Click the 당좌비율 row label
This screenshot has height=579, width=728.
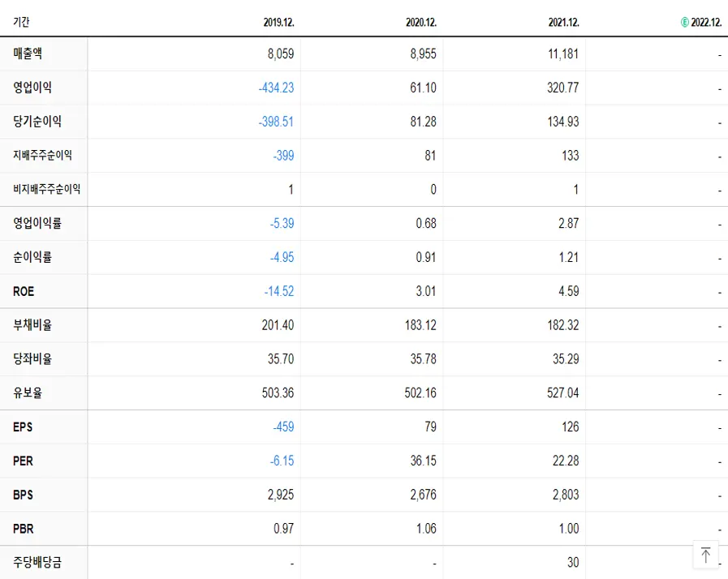[32, 358]
